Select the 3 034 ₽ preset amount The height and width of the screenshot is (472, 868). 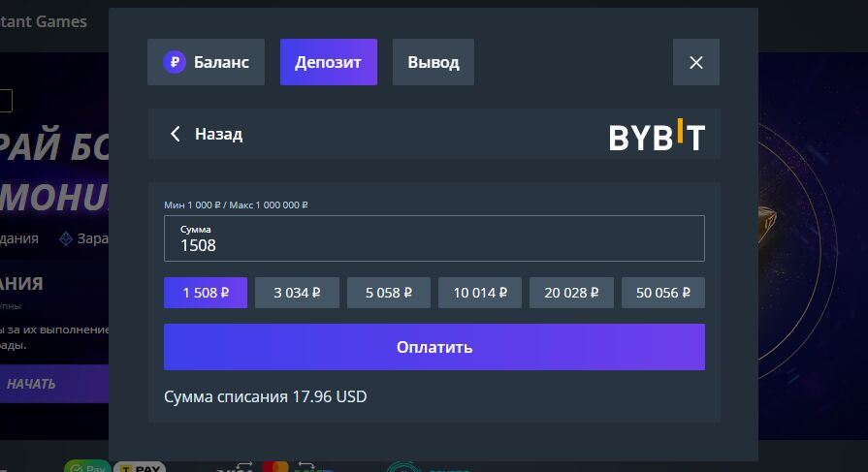pos(297,293)
